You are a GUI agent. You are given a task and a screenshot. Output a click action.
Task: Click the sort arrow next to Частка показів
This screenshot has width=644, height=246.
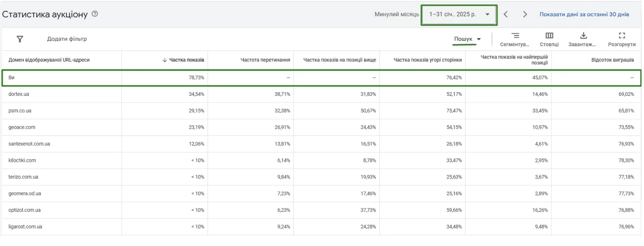coord(165,60)
